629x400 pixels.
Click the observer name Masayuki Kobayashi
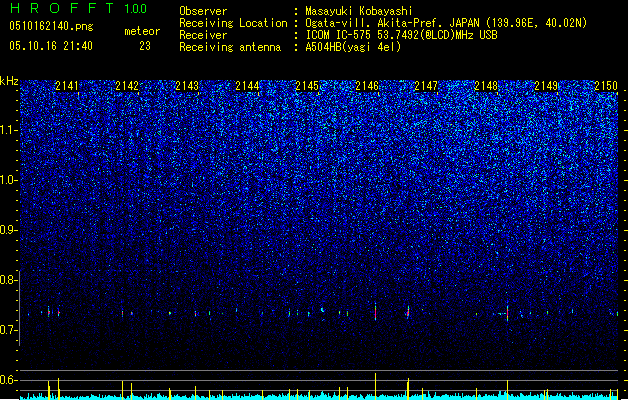pos(359,11)
